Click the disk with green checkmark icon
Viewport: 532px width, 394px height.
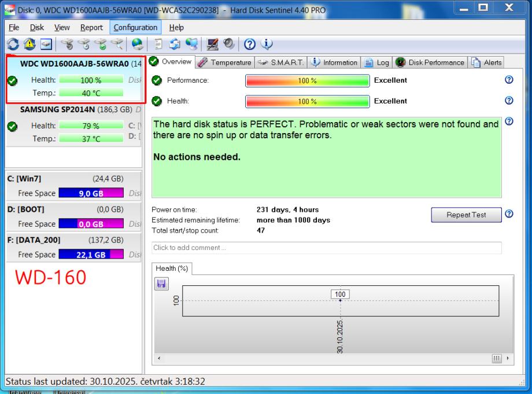[x=101, y=44]
